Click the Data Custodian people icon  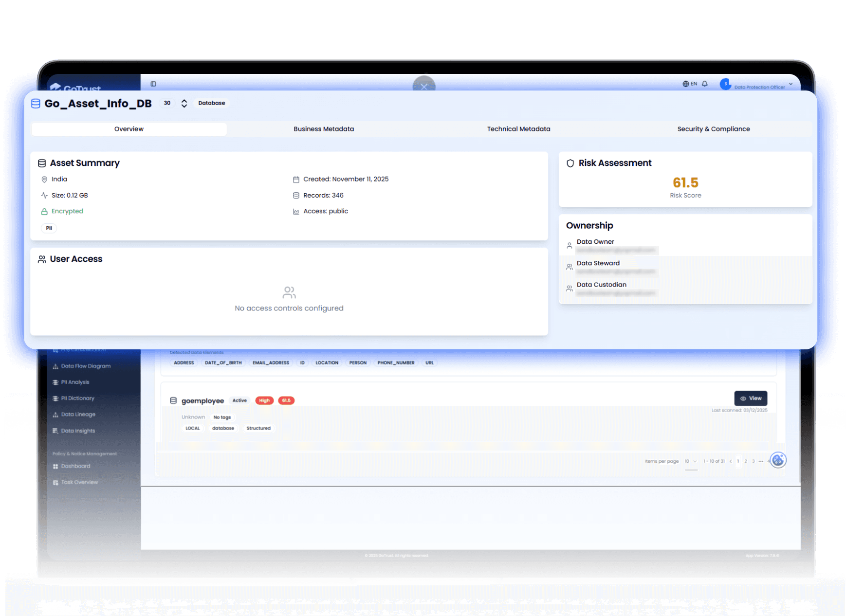(570, 288)
